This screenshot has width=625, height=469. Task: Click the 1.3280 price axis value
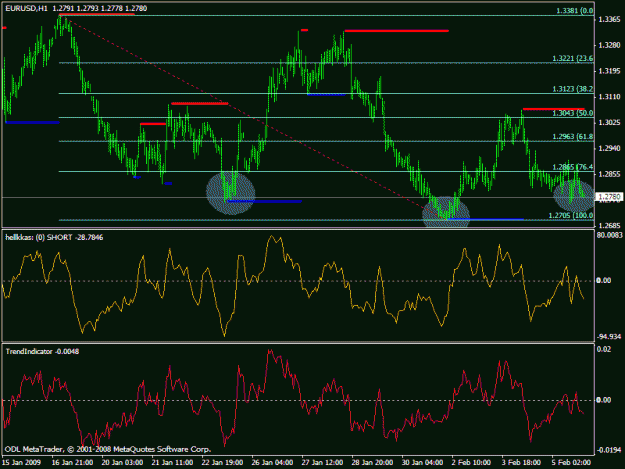pos(609,45)
